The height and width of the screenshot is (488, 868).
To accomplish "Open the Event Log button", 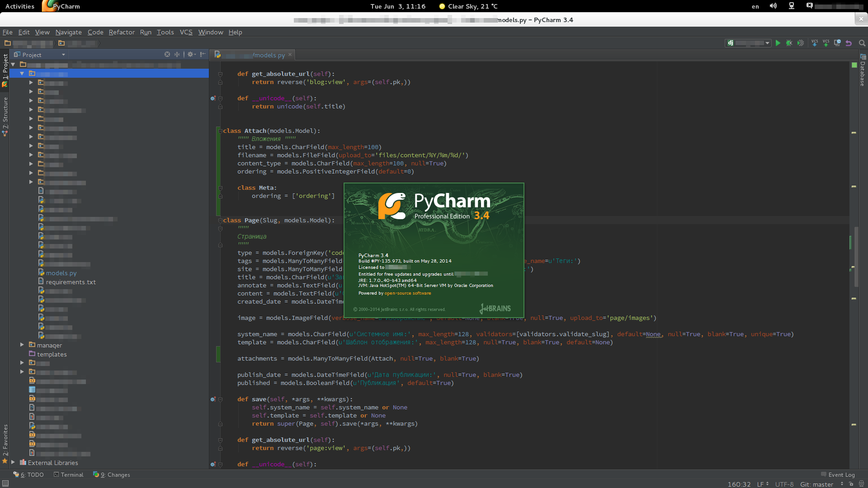I will click(x=837, y=474).
